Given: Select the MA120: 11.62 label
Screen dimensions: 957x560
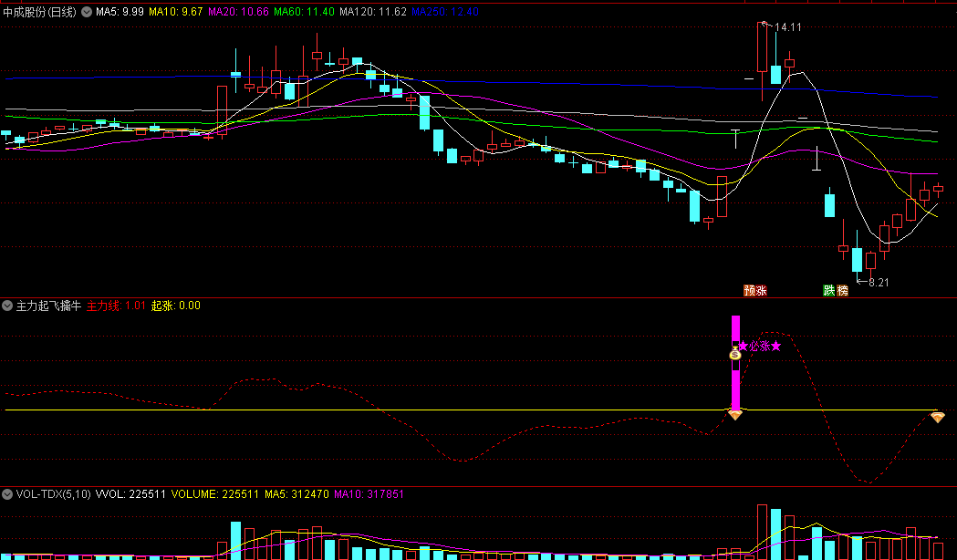Looking at the screenshot, I should coord(373,12).
